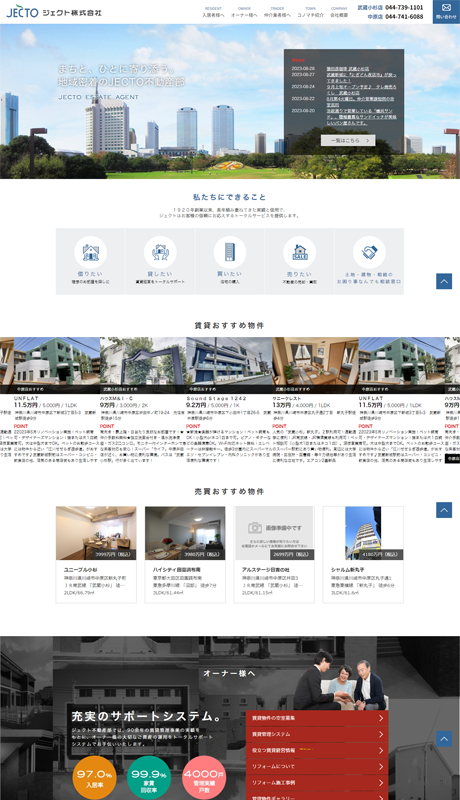The height and width of the screenshot is (800, 460).
Task: Open the アルステージ日吉の杜 placeholder image card
Action: [274, 555]
